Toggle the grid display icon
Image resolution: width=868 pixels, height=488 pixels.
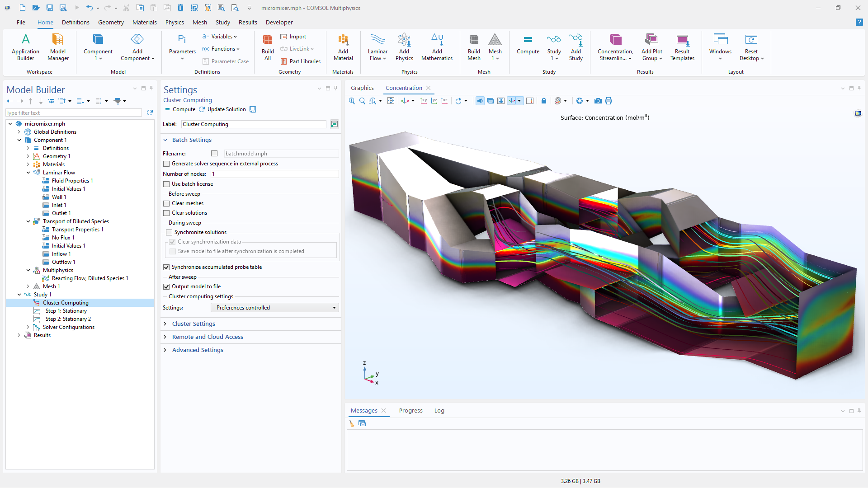(501, 101)
